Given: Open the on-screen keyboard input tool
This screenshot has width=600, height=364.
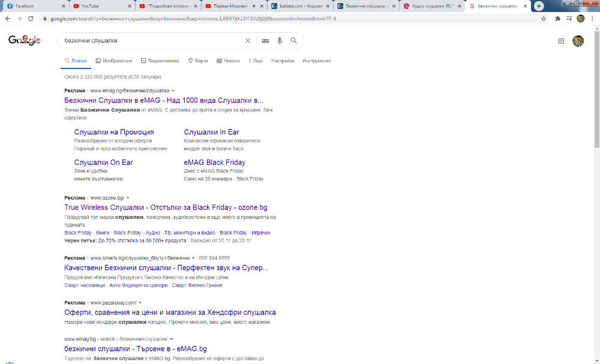Looking at the screenshot, I should [265, 41].
